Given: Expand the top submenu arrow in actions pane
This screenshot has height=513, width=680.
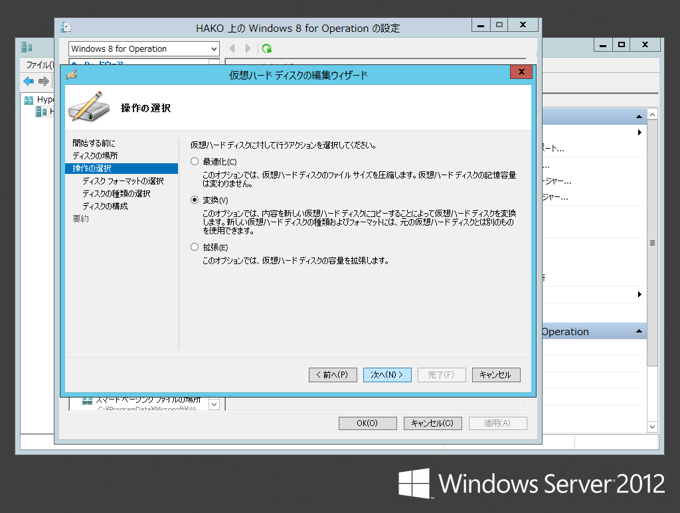Looking at the screenshot, I should (640, 132).
